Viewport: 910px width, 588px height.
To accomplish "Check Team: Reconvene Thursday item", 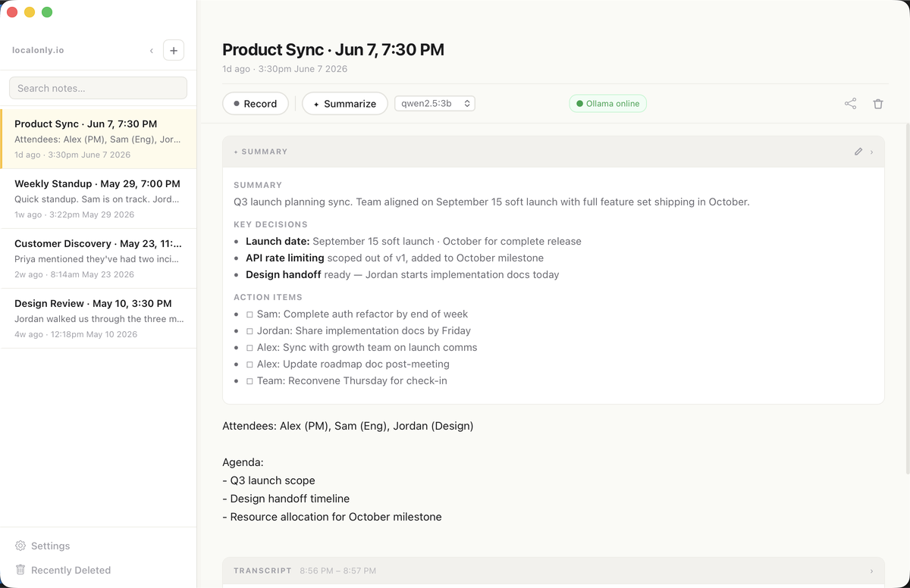I will point(249,380).
